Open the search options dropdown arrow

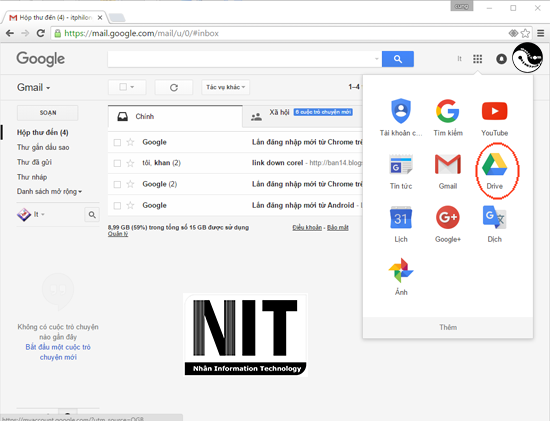point(377,59)
